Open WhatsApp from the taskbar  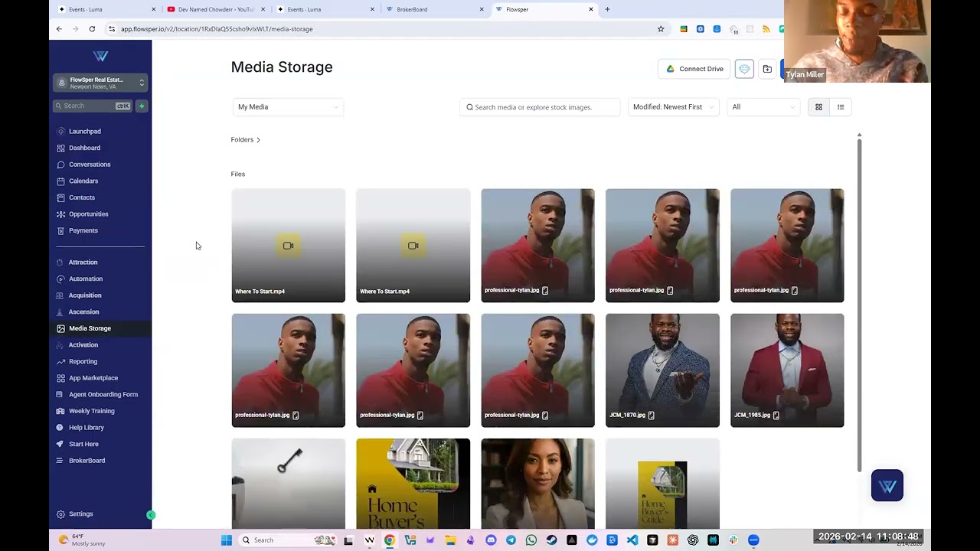click(531, 540)
